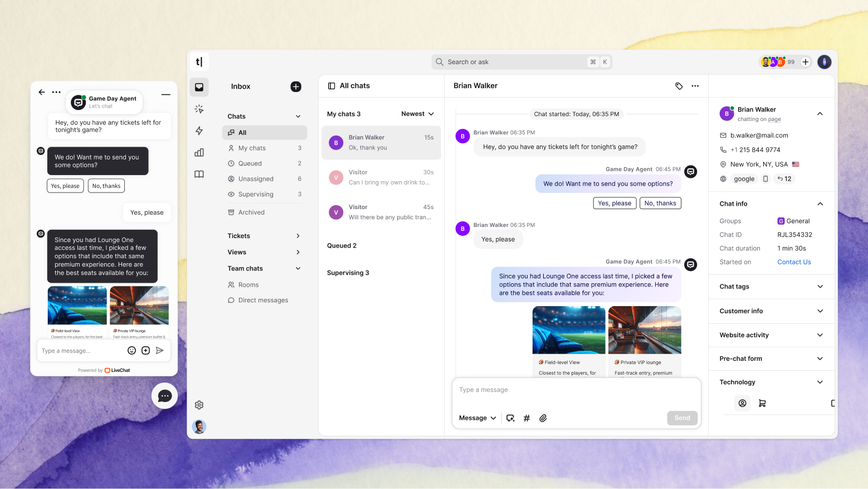Toggle the All chats list panel icon
The image size is (868, 489).
(x=331, y=86)
